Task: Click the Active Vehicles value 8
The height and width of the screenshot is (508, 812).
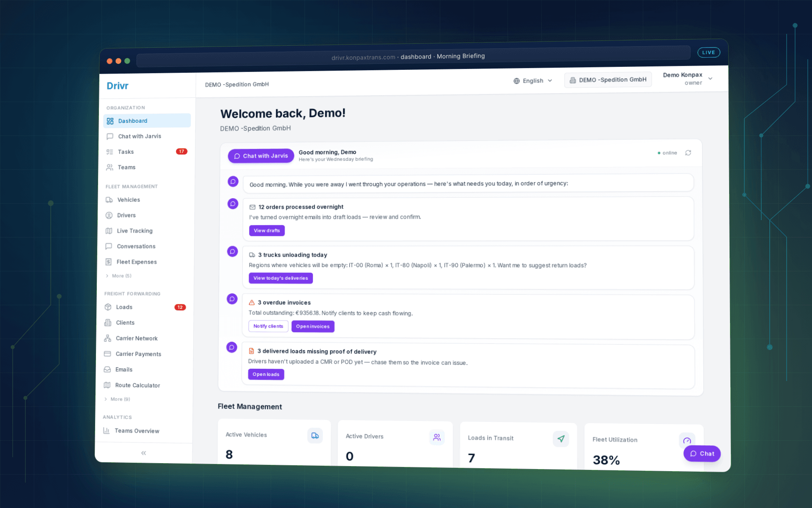Action: tap(229, 455)
